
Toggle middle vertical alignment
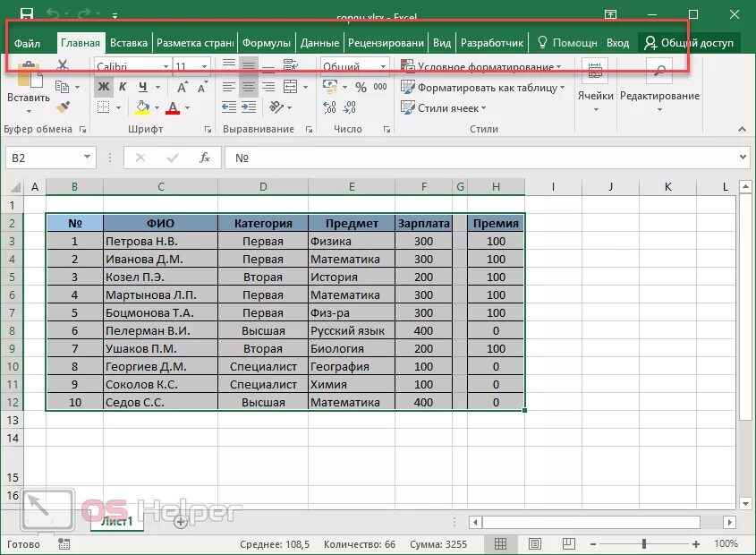pyautogui.click(x=249, y=65)
